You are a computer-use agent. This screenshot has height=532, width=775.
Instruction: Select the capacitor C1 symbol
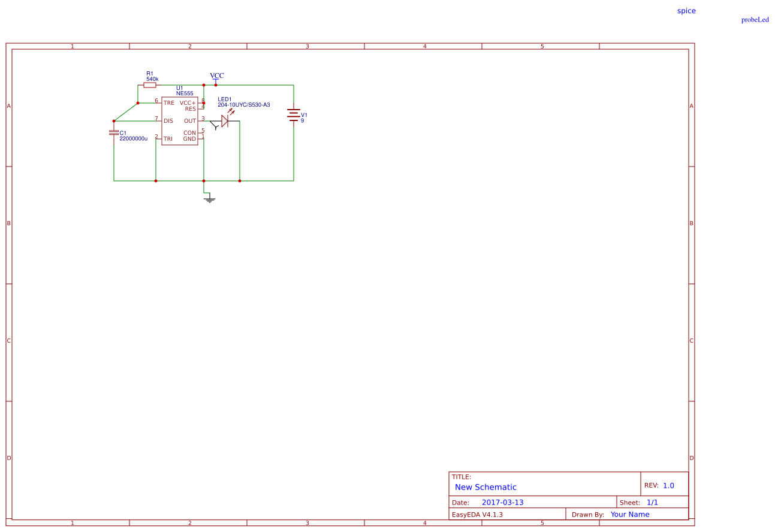click(114, 132)
